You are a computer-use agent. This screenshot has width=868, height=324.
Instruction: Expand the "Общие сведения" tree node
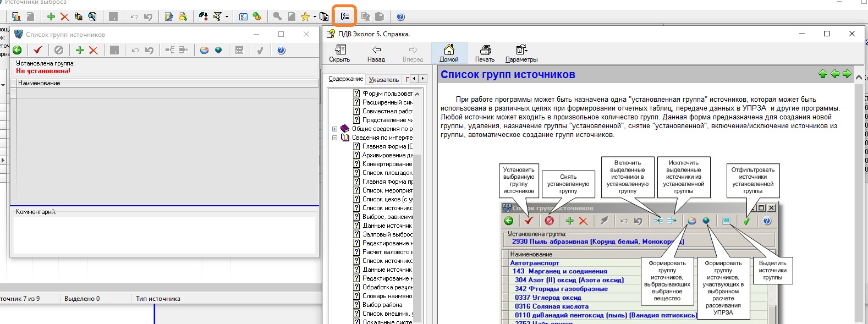coord(334,129)
